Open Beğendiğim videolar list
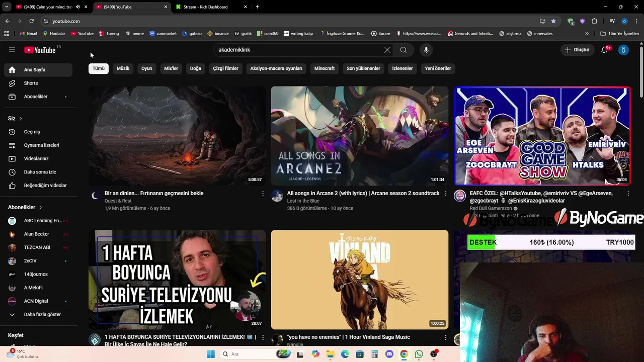This screenshot has height=362, width=644. coord(38,186)
